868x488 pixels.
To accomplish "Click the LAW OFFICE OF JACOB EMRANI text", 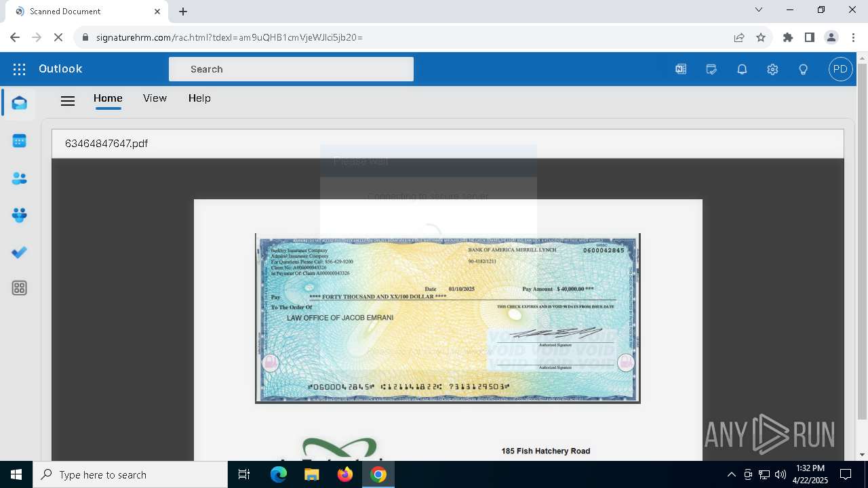I will pos(340,318).
